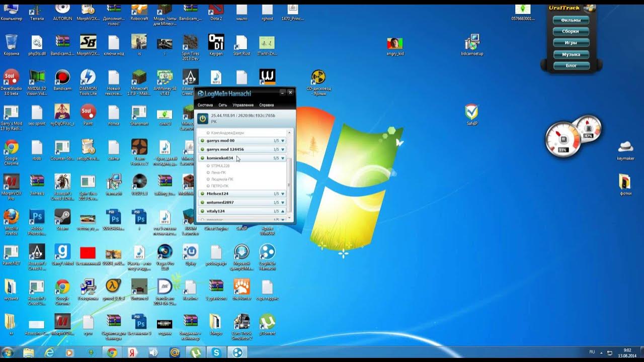Select the Steam desktop icon
This screenshot has height=362, width=644.
point(62,219)
